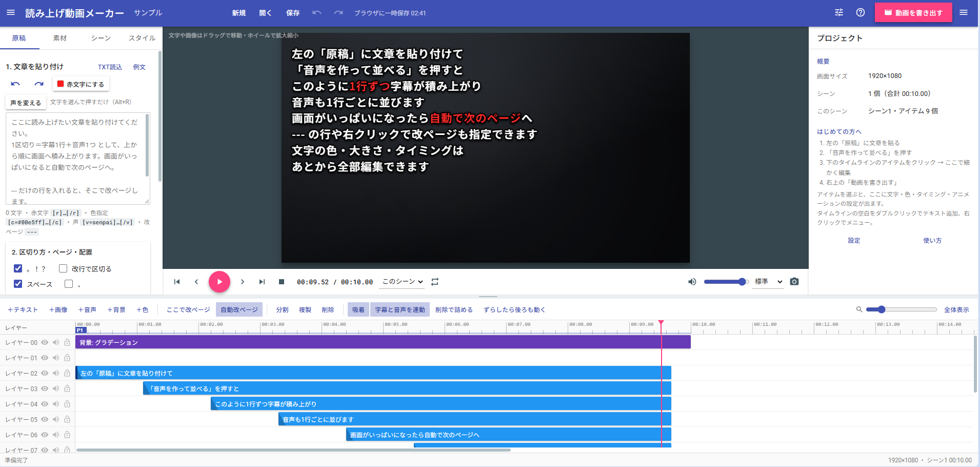Adjust the timeline zoom slider
Image resolution: width=980 pixels, height=467 pixels.
click(x=902, y=309)
